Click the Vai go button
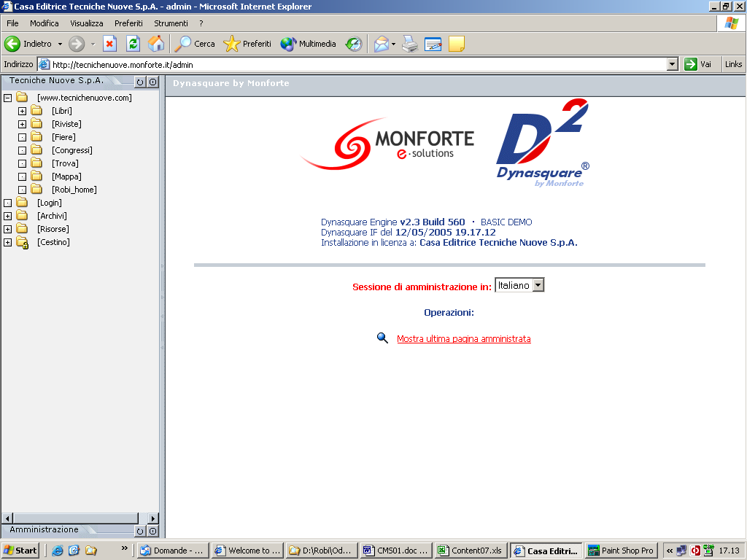Viewport: 747px width, 560px height. pos(698,64)
